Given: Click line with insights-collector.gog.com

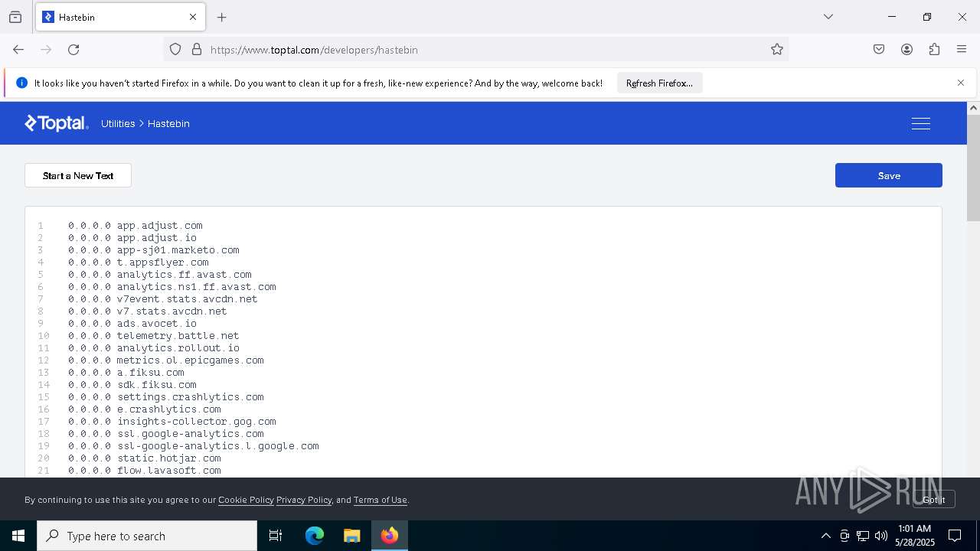Looking at the screenshot, I should [172, 422].
